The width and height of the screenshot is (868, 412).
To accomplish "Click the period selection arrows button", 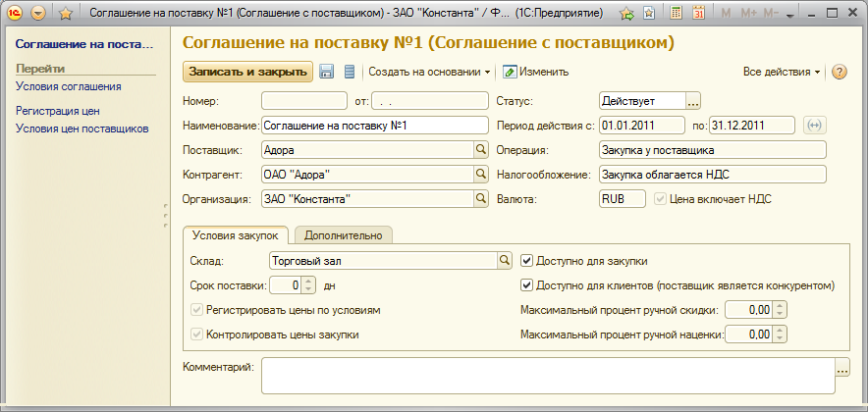I will (814, 126).
